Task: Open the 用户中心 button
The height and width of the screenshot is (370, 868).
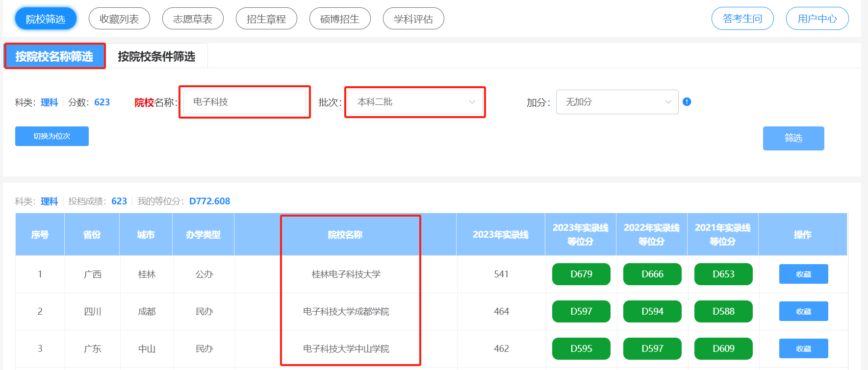Action: pos(817,19)
